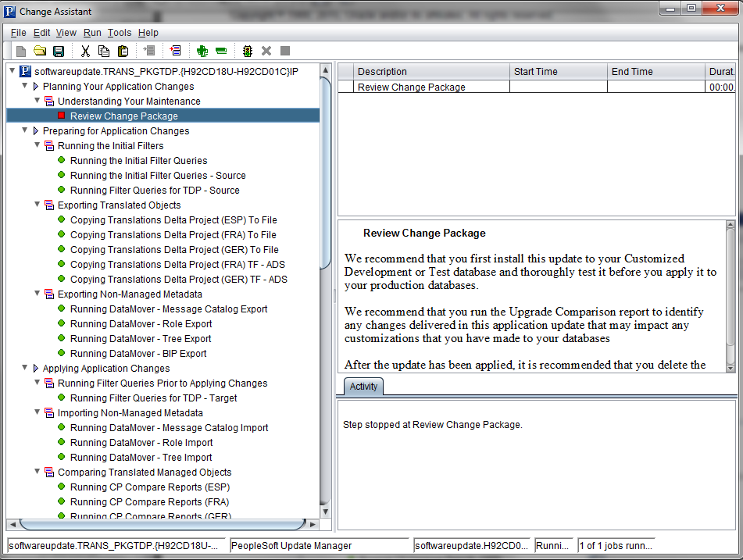This screenshot has width=743, height=560.
Task: Click the P icon of the root job node
Action: click(x=25, y=72)
